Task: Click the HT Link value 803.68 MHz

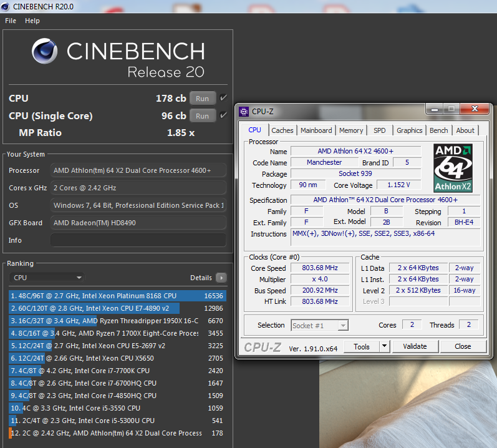Action: [x=320, y=301]
